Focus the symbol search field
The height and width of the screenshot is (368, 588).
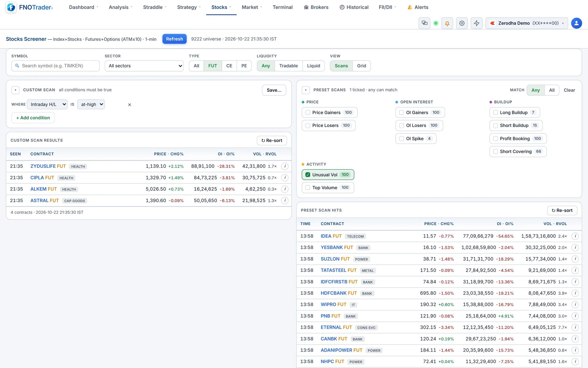55,66
